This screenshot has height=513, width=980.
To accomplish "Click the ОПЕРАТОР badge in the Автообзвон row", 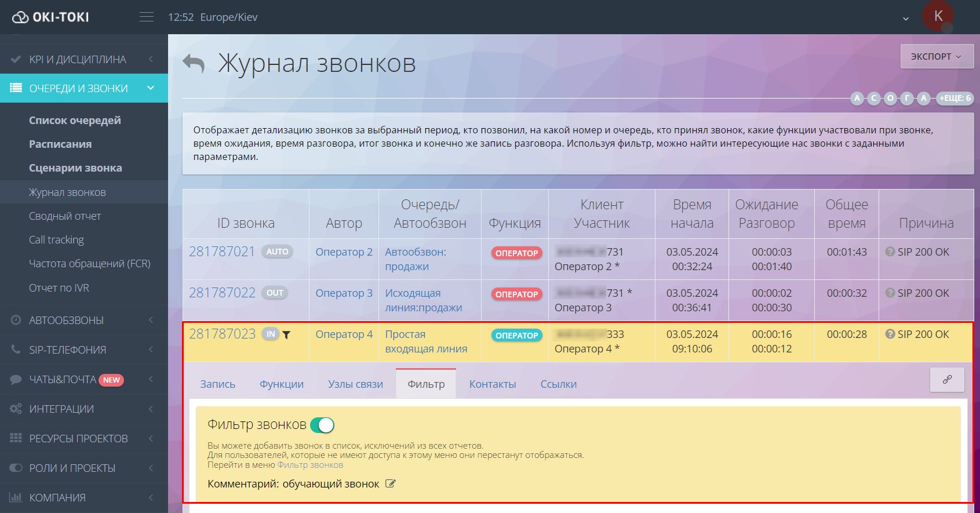I will point(517,253).
